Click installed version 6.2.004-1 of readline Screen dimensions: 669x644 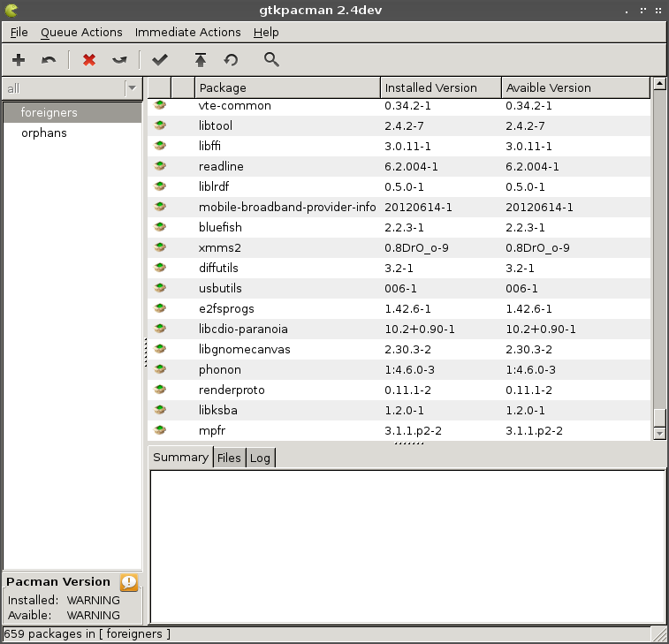[411, 166]
